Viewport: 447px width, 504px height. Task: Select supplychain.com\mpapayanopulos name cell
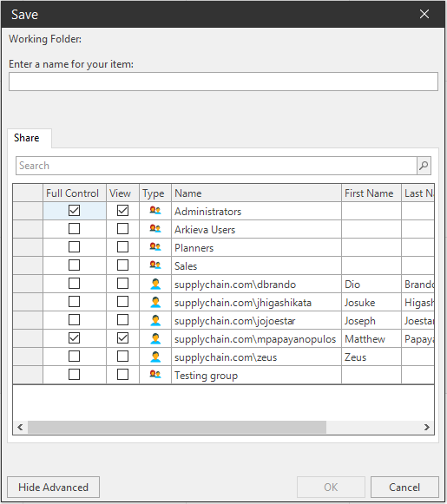coord(256,338)
